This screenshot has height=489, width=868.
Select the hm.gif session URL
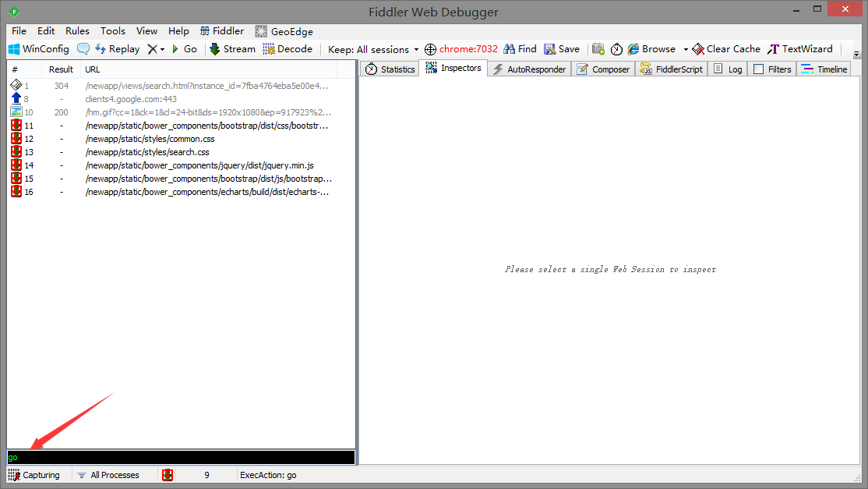click(208, 112)
